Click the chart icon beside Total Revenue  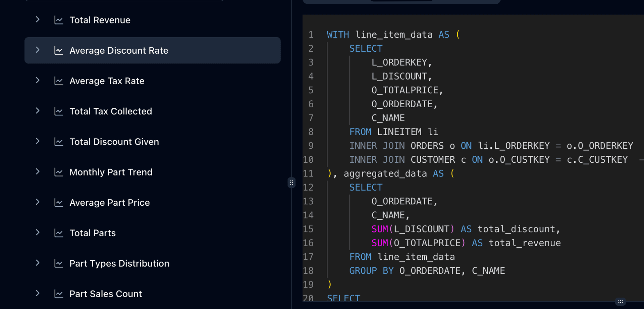point(59,20)
